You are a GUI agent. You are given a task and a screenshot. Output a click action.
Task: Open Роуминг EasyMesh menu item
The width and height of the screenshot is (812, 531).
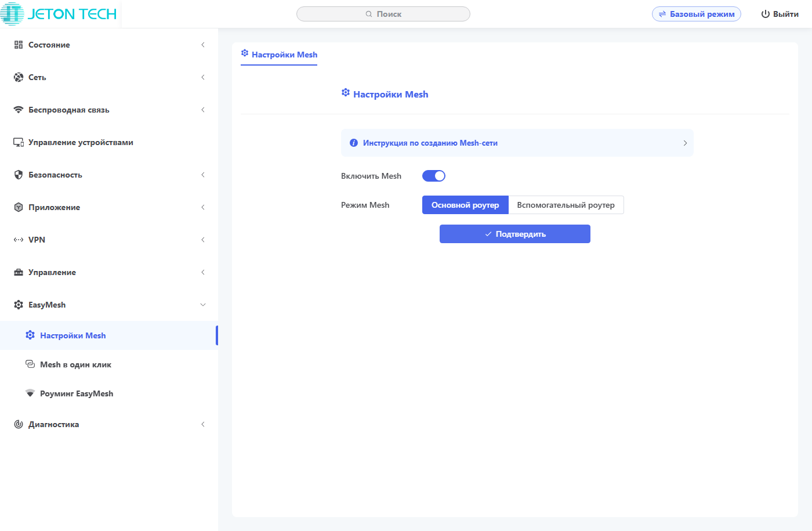tap(77, 393)
